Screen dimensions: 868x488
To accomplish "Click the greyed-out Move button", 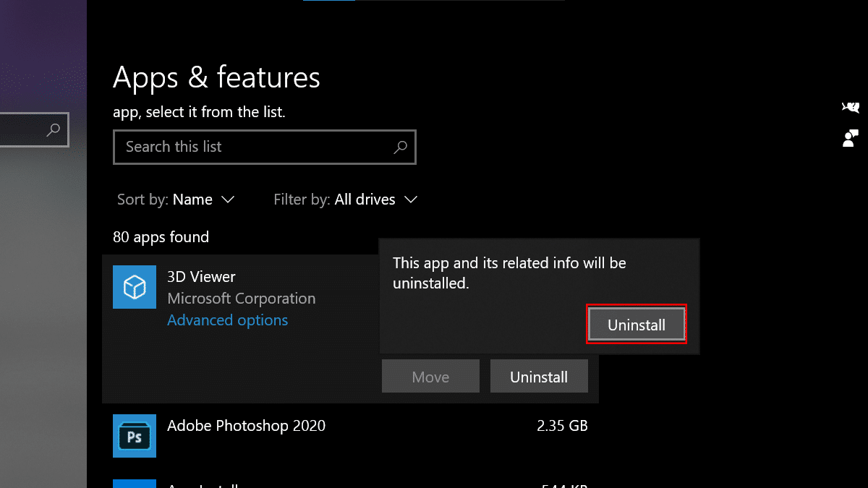I will 430,377.
